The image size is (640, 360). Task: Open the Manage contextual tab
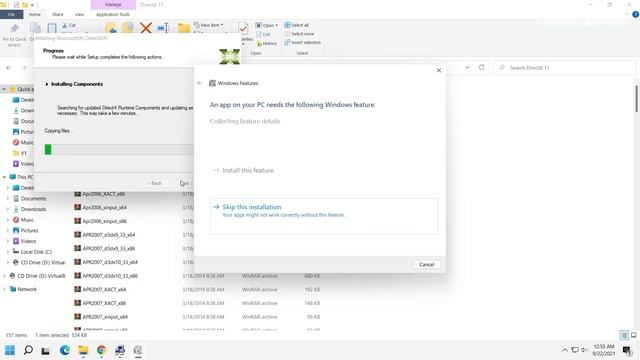click(113, 4)
